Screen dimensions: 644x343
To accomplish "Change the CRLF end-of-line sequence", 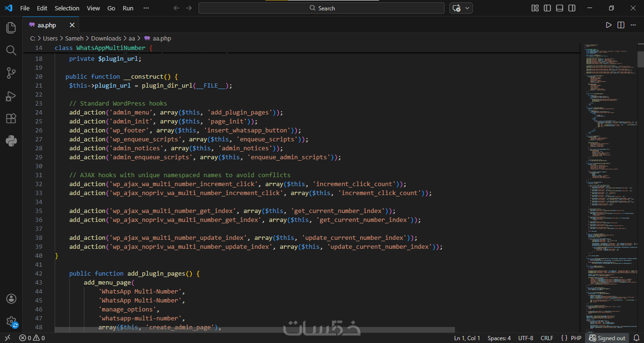I will pyautogui.click(x=547, y=338).
